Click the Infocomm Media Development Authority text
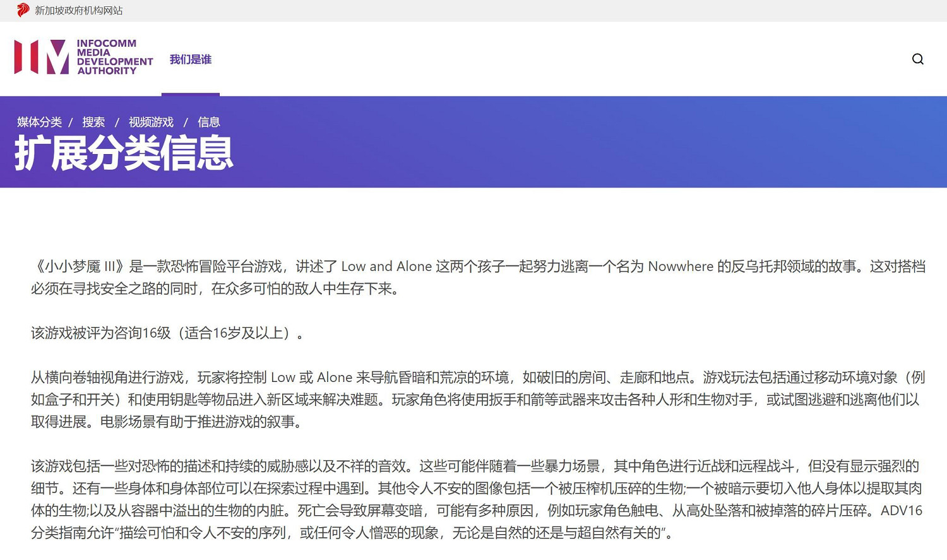947x560 pixels. click(114, 57)
